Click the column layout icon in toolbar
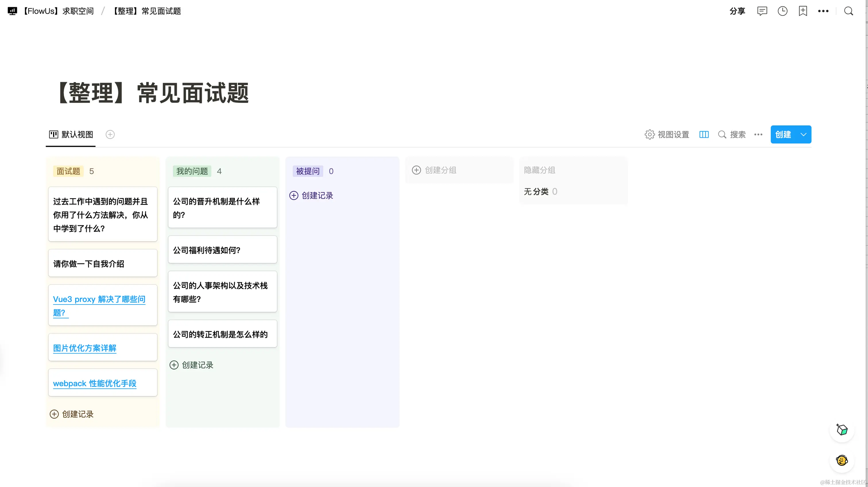This screenshot has width=868, height=487. 704,134
